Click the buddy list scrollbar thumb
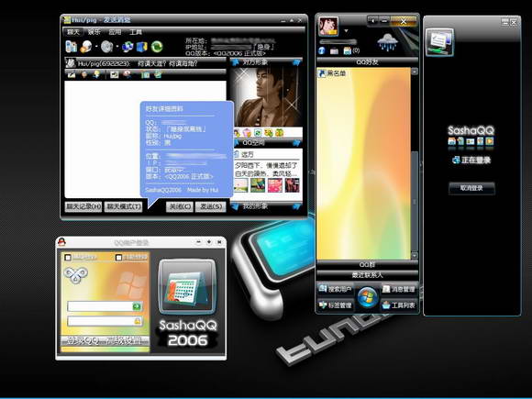 [x=415, y=201]
